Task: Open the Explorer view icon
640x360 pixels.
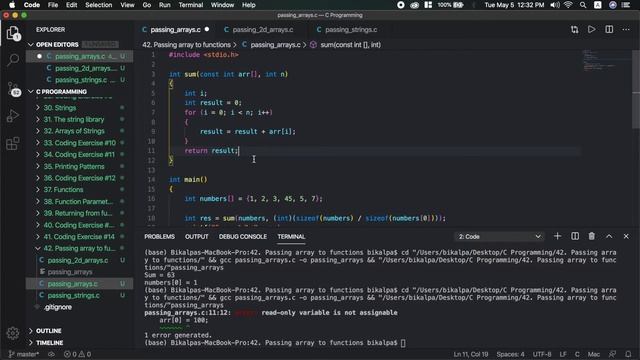Action: pos(13,33)
